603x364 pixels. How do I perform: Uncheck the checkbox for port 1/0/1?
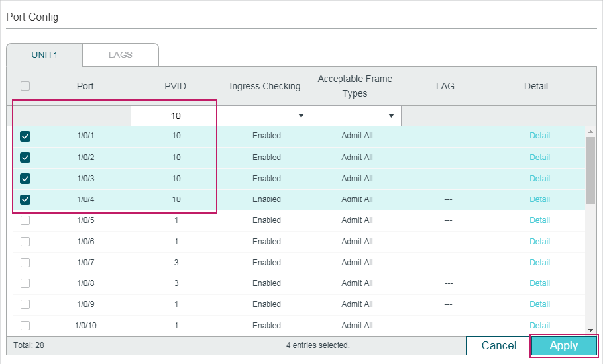[x=25, y=136]
